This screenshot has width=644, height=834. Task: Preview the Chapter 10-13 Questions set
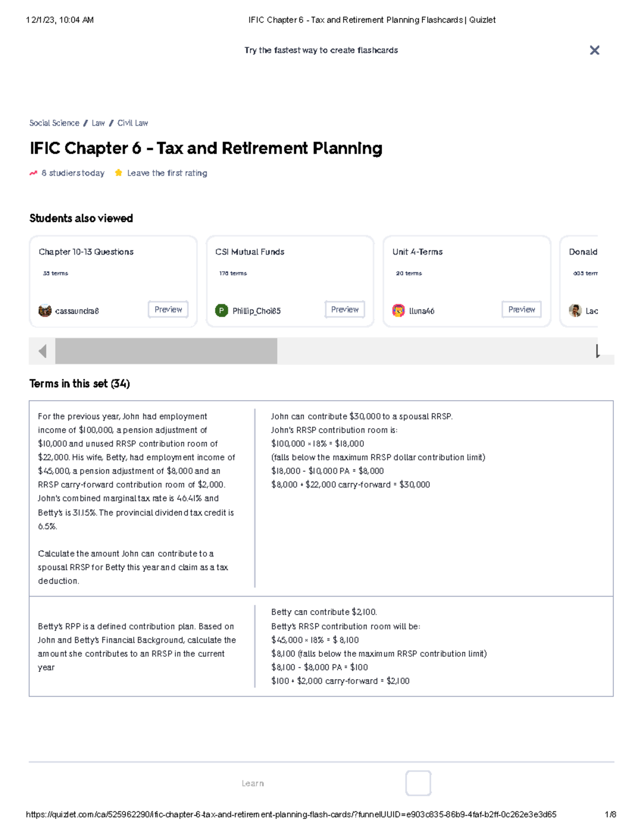coord(168,309)
